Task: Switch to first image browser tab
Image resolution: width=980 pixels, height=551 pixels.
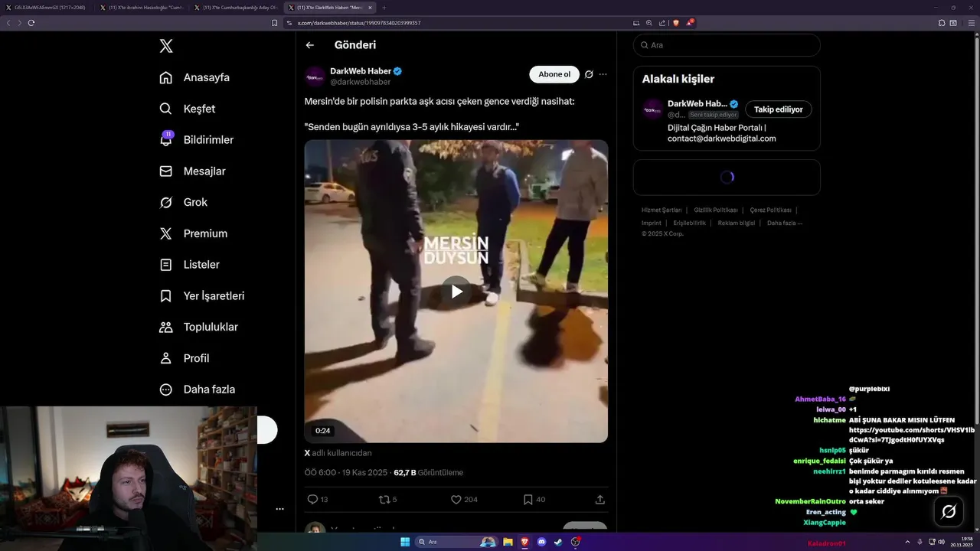Action: [47, 7]
